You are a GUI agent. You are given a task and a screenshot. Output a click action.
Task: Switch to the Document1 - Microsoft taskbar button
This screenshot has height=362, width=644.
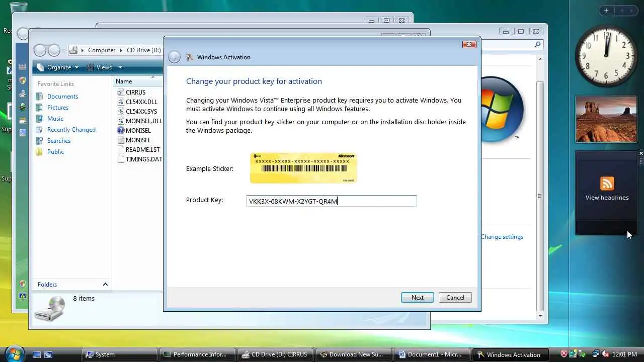point(432,354)
